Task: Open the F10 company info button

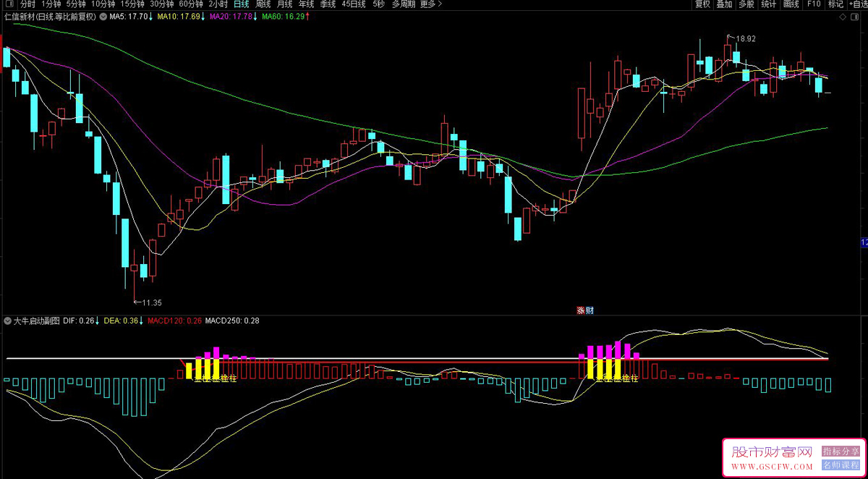Action: [814, 4]
